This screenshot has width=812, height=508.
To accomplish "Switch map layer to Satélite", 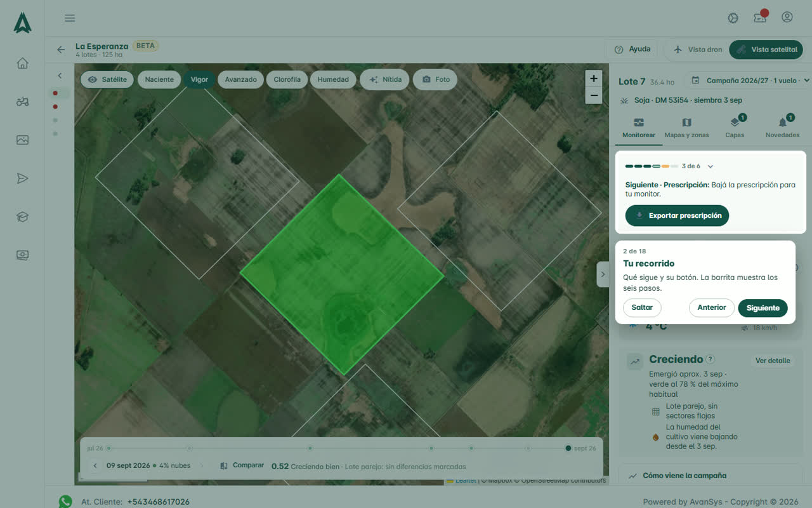I will pyautogui.click(x=108, y=79).
